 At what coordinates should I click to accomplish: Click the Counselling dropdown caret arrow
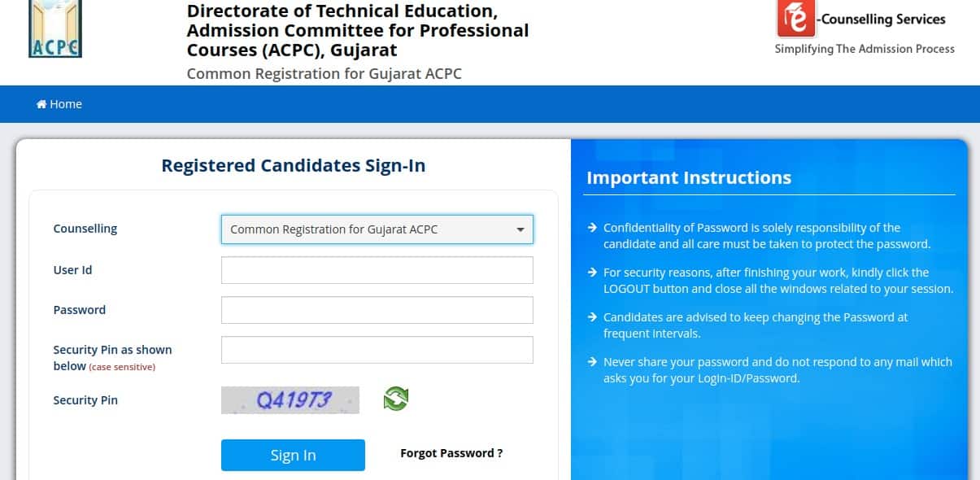tap(520, 230)
